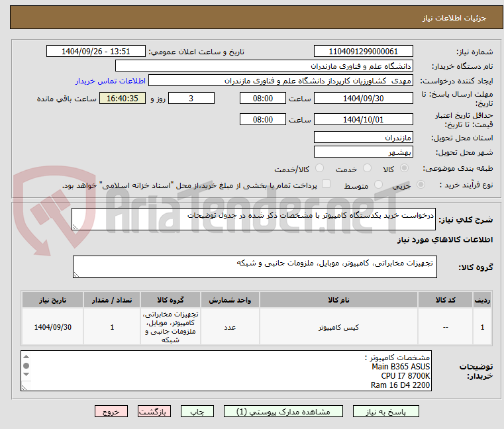Click the کد کالا column header
Image resolution: width=504 pixels, height=429 pixels.
point(446,300)
